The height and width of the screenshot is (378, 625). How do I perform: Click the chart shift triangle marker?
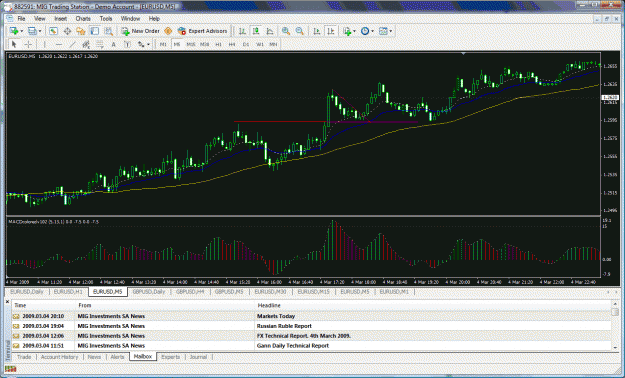tap(463, 53)
